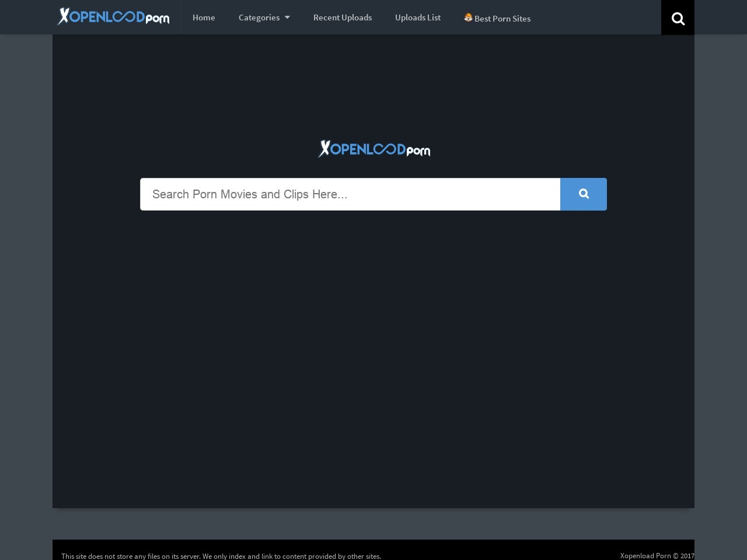Click the blue magnifier search button

(583, 194)
